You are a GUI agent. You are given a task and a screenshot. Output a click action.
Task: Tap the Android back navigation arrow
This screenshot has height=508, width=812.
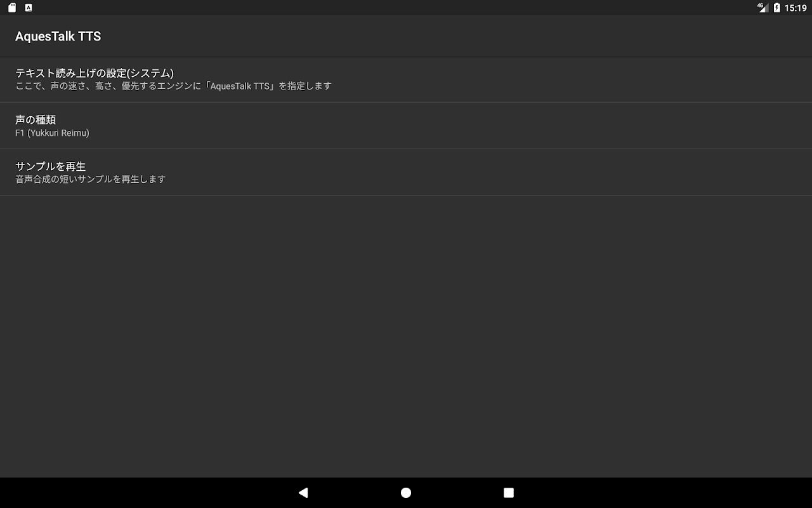click(x=303, y=493)
